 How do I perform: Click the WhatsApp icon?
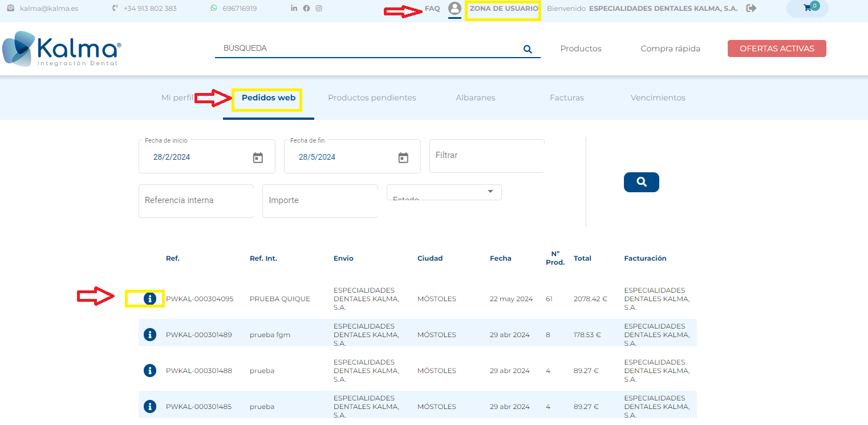pyautogui.click(x=214, y=8)
